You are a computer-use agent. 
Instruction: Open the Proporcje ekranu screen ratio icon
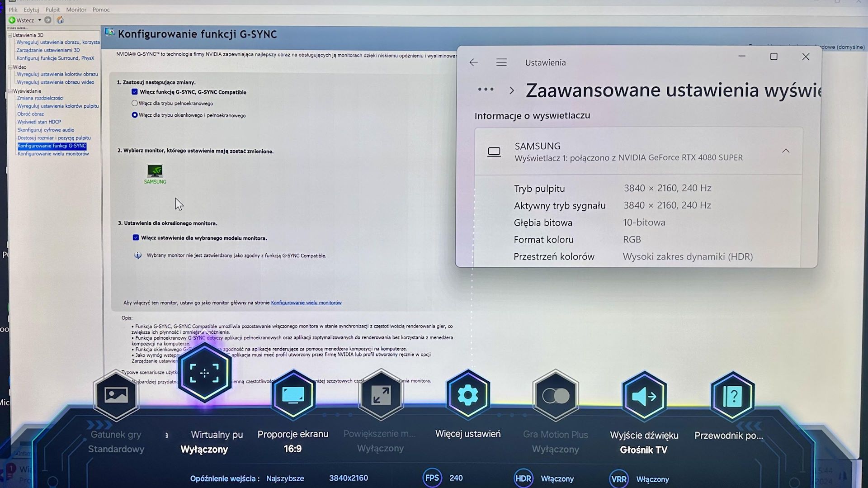point(293,395)
